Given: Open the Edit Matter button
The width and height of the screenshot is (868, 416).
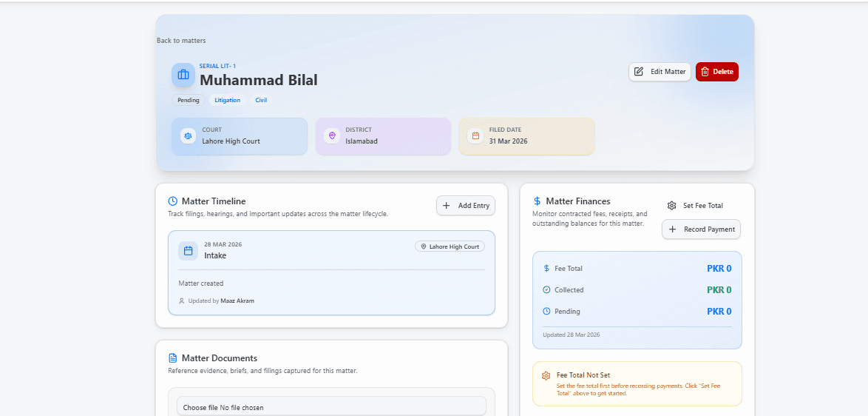Looking at the screenshot, I should (660, 72).
